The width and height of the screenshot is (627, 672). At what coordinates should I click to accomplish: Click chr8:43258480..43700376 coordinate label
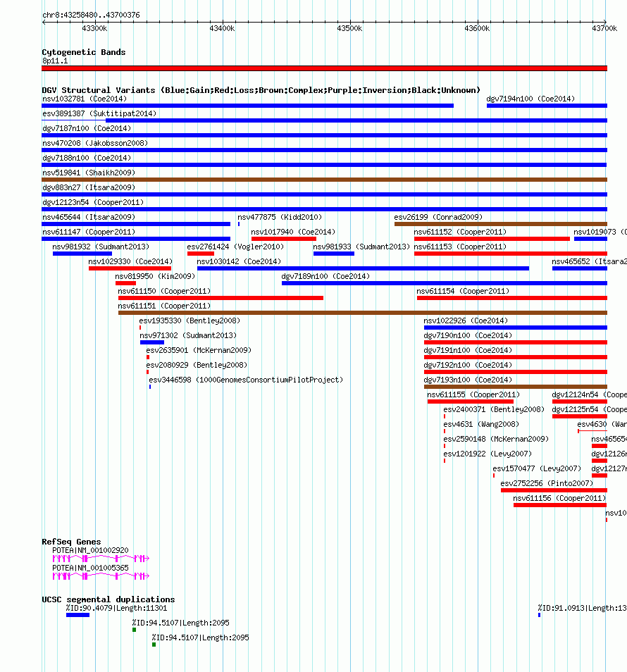tap(91, 15)
